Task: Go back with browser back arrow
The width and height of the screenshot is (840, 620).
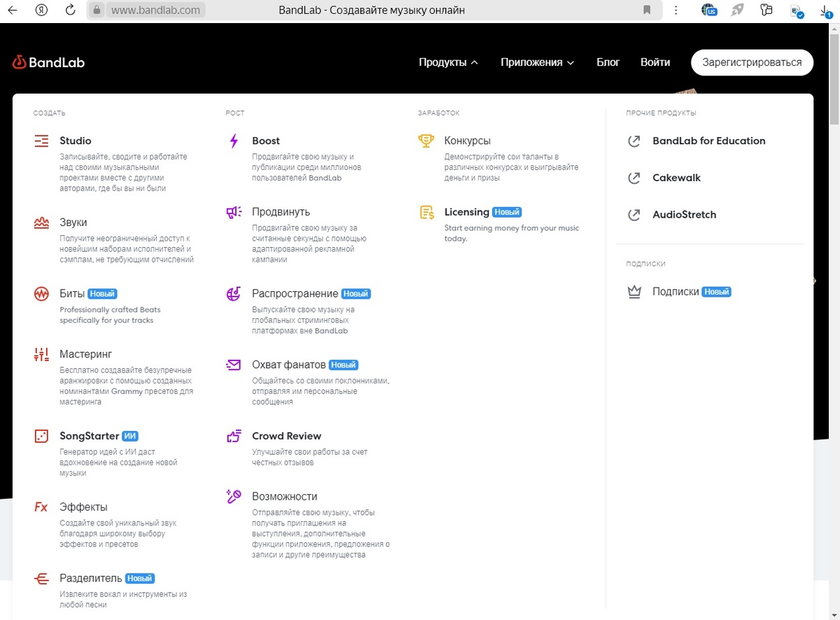Action: pyautogui.click(x=13, y=10)
